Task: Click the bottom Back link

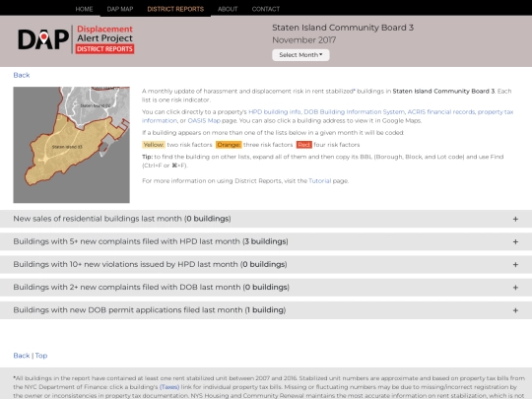Action: click(22, 356)
